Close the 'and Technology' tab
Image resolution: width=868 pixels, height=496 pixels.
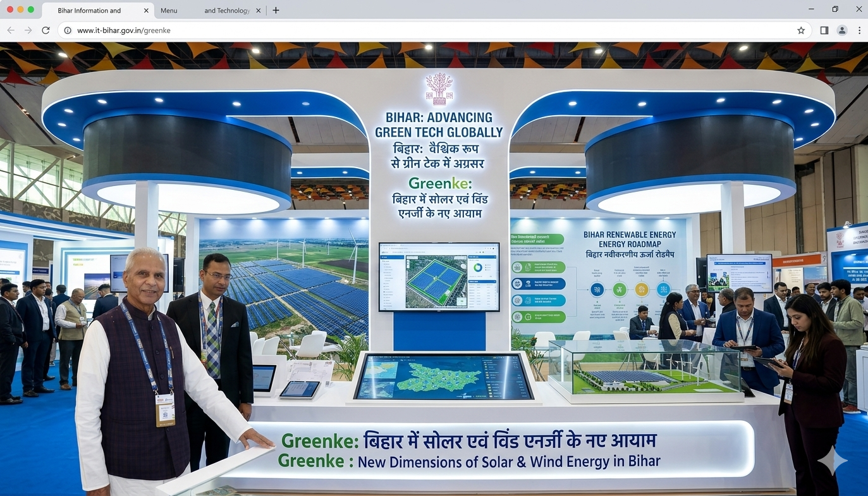(259, 11)
